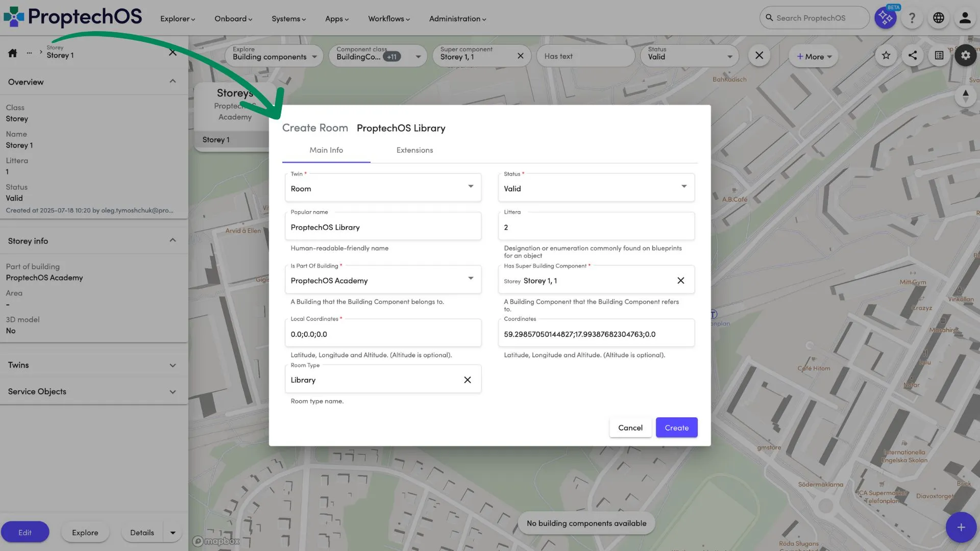Reset the map compass orientation
This screenshot has width=980, height=551.
(965, 96)
